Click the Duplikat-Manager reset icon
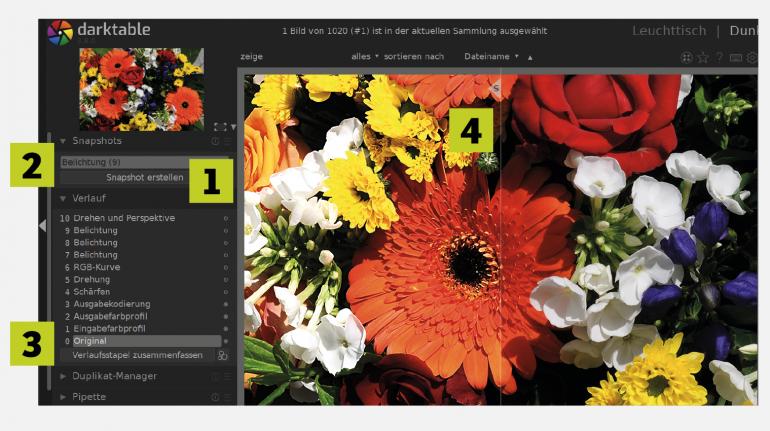The width and height of the screenshot is (770, 431). point(215,377)
